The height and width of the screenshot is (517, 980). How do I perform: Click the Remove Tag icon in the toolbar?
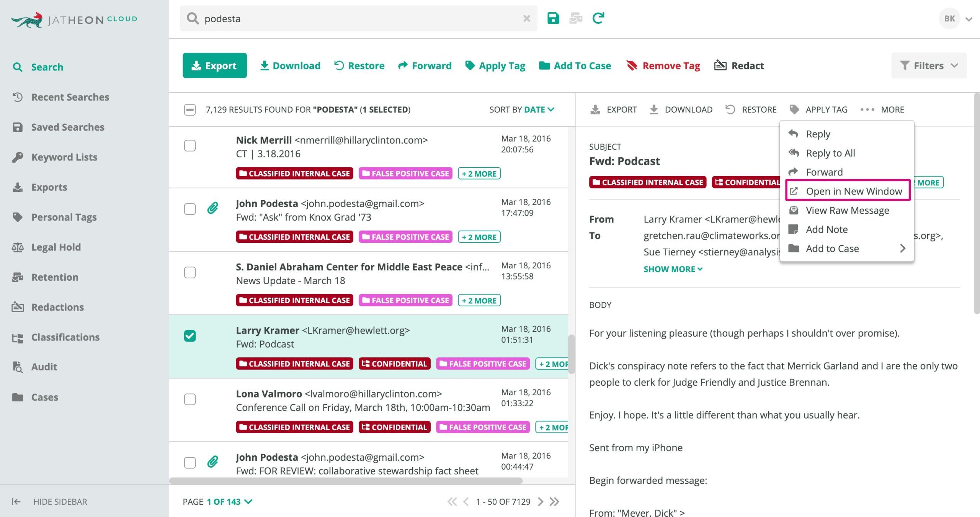[632, 65]
